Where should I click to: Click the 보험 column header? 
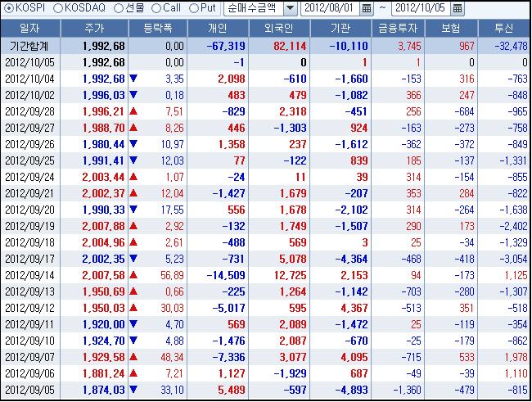(x=451, y=28)
